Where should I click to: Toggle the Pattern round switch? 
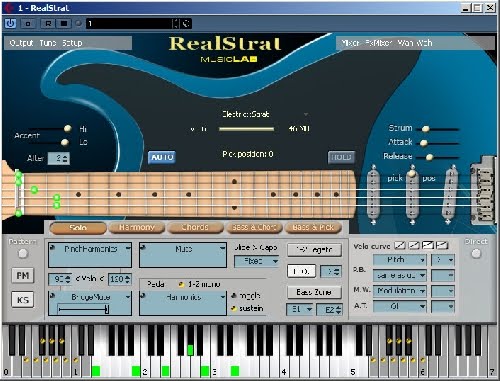[23, 254]
